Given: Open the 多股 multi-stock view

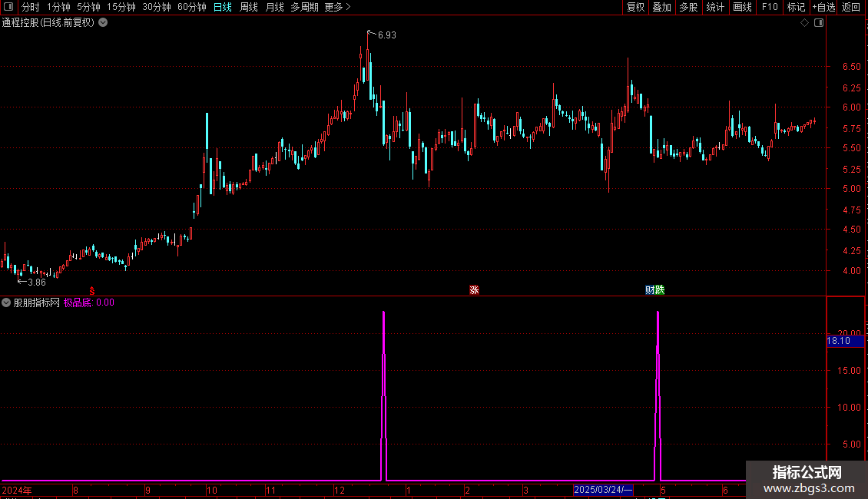Looking at the screenshot, I should [x=688, y=7].
